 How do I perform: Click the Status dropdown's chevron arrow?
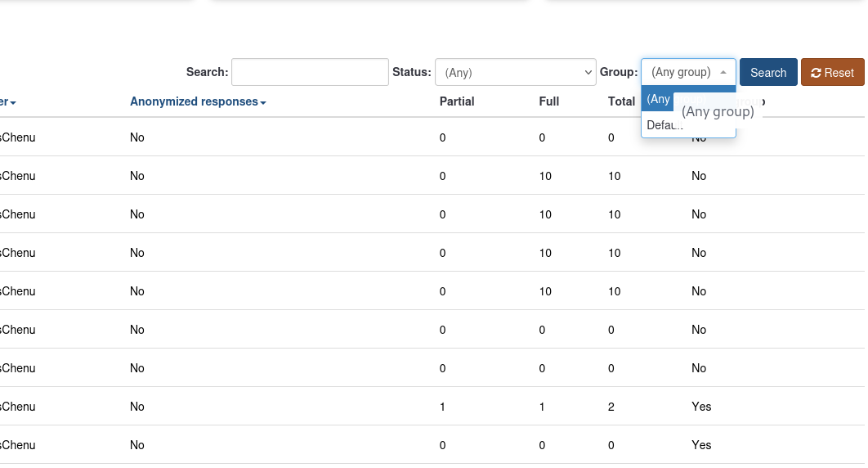click(x=588, y=73)
